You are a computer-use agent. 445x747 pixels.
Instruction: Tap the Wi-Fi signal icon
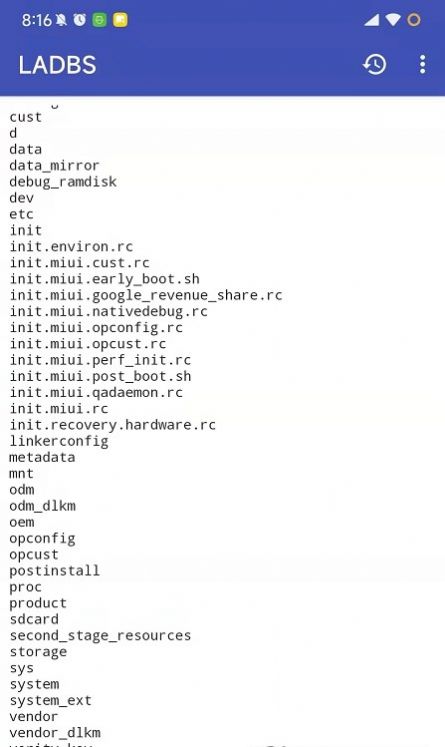[393, 20]
